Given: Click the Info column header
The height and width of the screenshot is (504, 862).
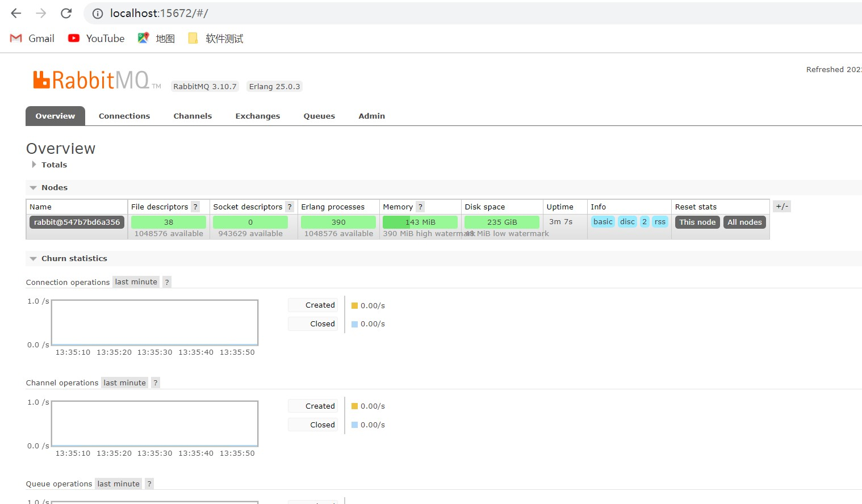Looking at the screenshot, I should coord(598,207).
